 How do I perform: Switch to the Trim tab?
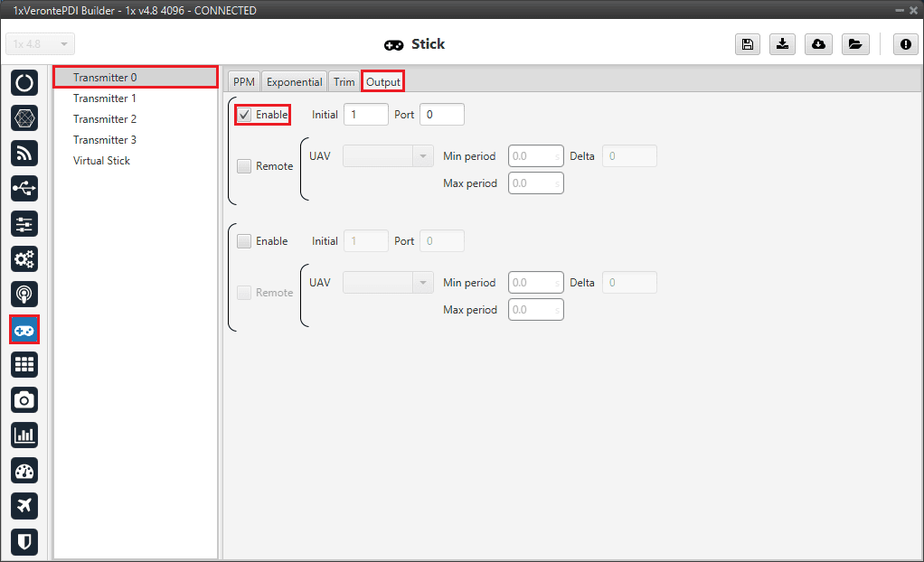(x=344, y=81)
